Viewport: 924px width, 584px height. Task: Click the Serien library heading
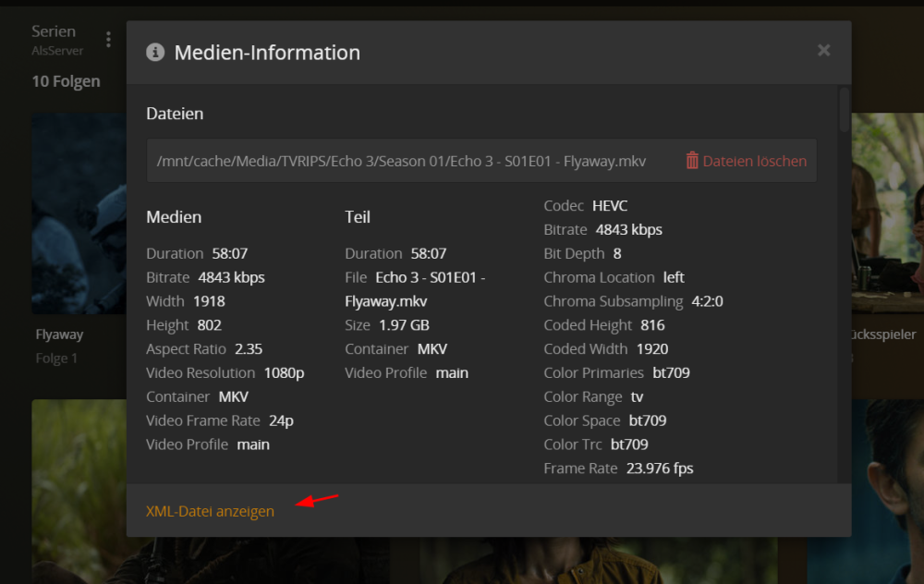point(54,31)
